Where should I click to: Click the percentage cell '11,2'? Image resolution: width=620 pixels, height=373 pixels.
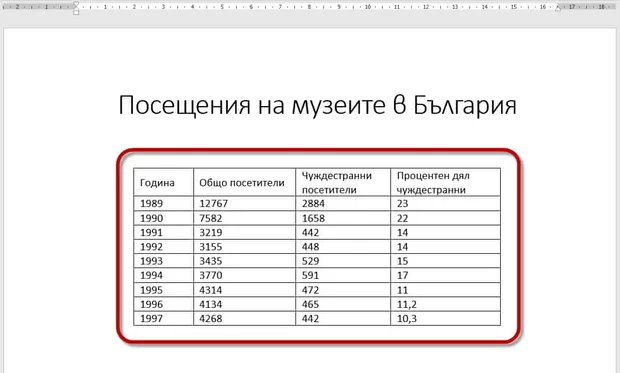click(446, 304)
